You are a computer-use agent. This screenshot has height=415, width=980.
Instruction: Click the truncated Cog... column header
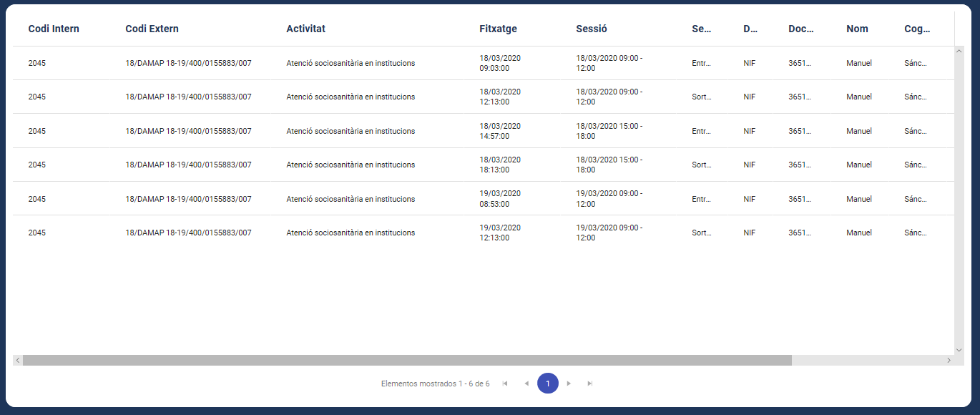point(917,29)
